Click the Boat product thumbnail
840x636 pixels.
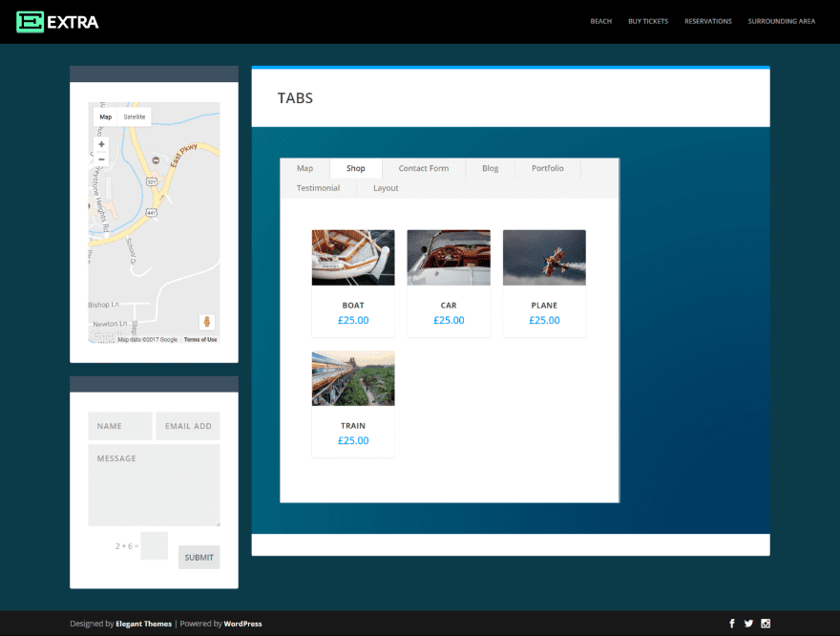[x=353, y=258]
